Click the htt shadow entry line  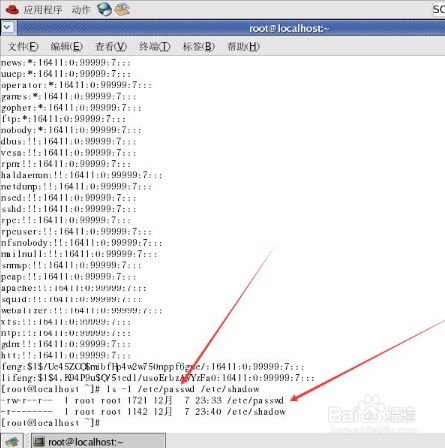(66, 356)
